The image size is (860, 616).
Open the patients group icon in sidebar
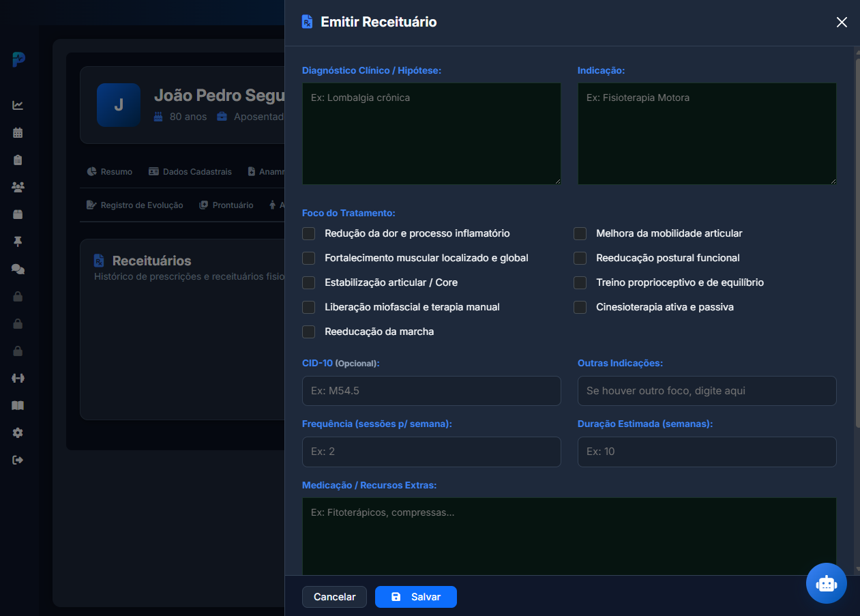(18, 187)
